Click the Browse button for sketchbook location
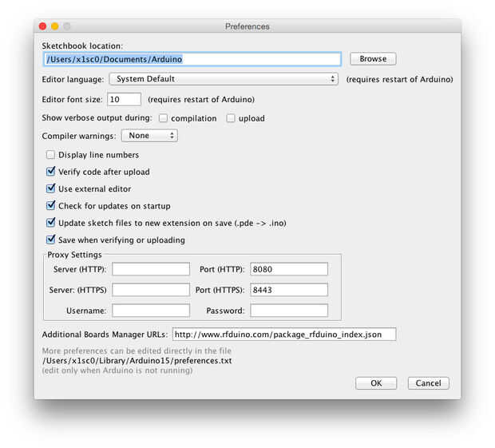 373,59
